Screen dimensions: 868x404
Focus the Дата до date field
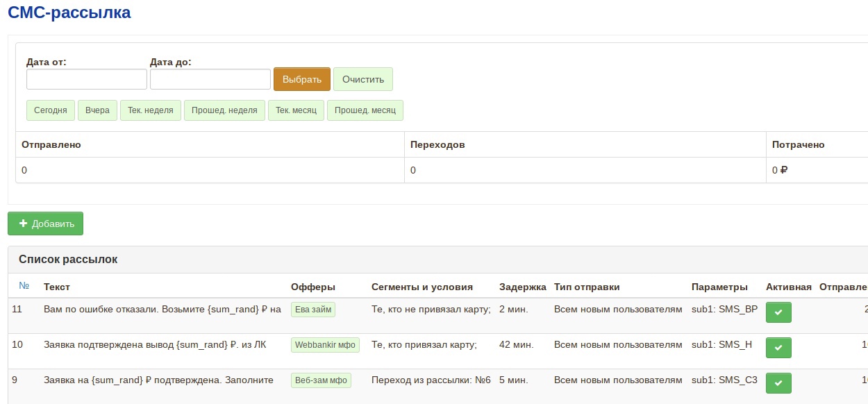click(x=210, y=79)
